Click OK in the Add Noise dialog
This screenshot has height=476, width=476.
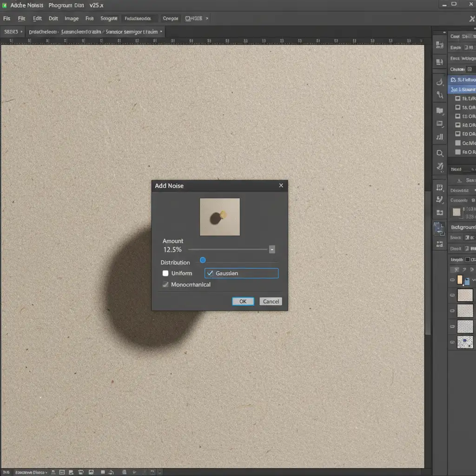[x=243, y=301]
